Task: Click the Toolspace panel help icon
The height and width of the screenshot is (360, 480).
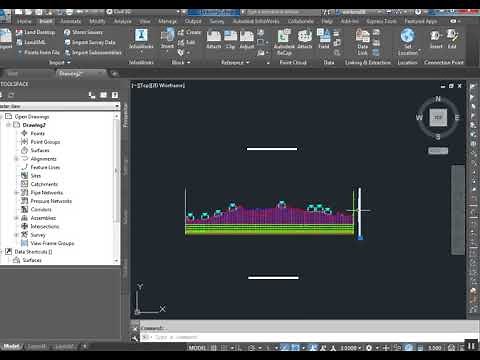Action: (115, 95)
